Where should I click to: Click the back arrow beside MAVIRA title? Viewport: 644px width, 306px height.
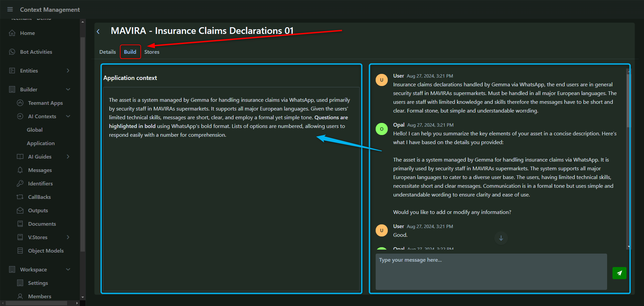(98, 32)
